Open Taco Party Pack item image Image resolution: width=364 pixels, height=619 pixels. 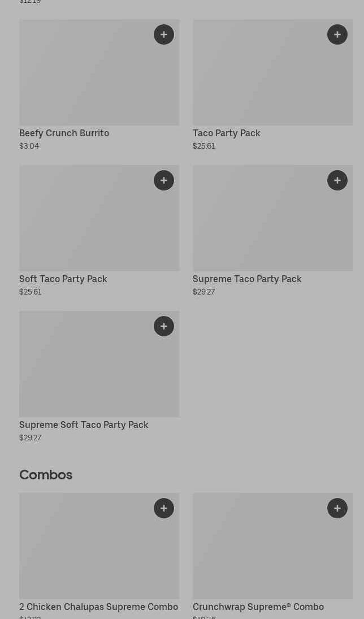point(260,79)
